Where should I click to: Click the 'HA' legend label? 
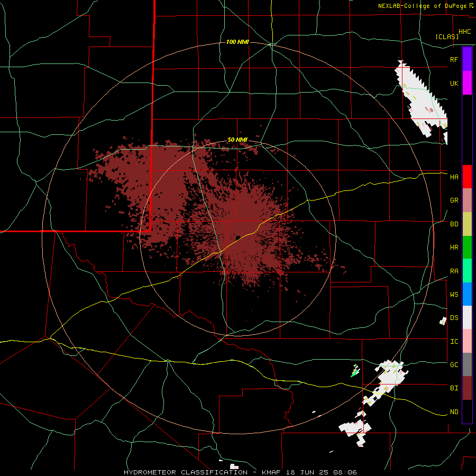[454, 177]
